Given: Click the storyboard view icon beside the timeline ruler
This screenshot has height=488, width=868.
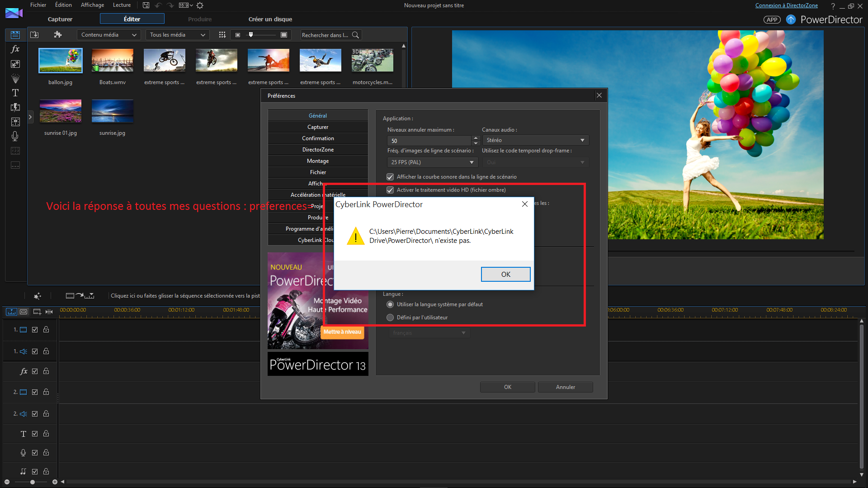Looking at the screenshot, I should pyautogui.click(x=24, y=312).
